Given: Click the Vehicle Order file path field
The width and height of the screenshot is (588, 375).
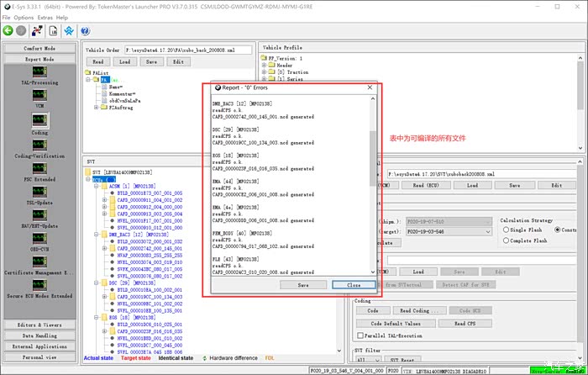Looking at the screenshot, I should pyautogui.click(x=189, y=50).
